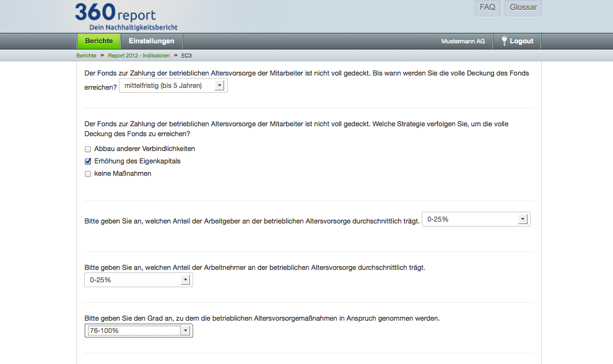Image resolution: width=613 pixels, height=364 pixels.
Task: Click the Mustermann AG account name
Action: point(463,41)
